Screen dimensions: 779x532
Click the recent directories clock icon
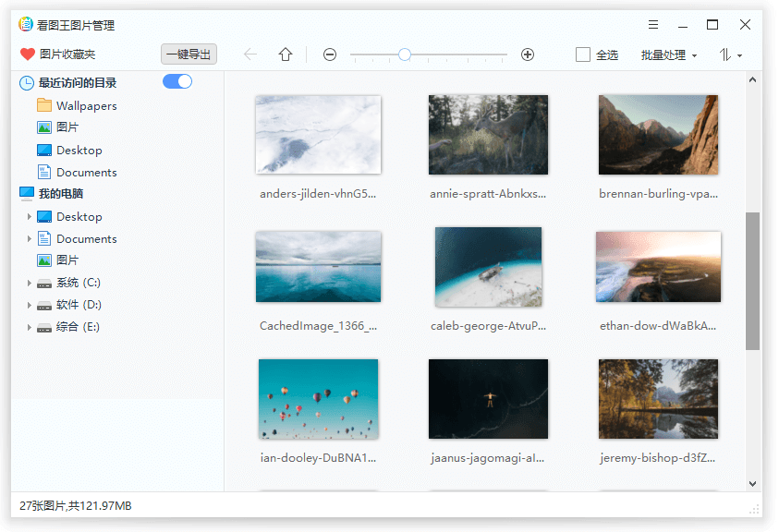click(x=26, y=83)
